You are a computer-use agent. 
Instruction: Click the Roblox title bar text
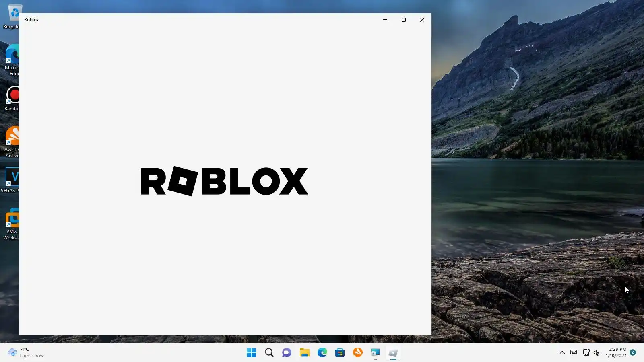click(31, 20)
